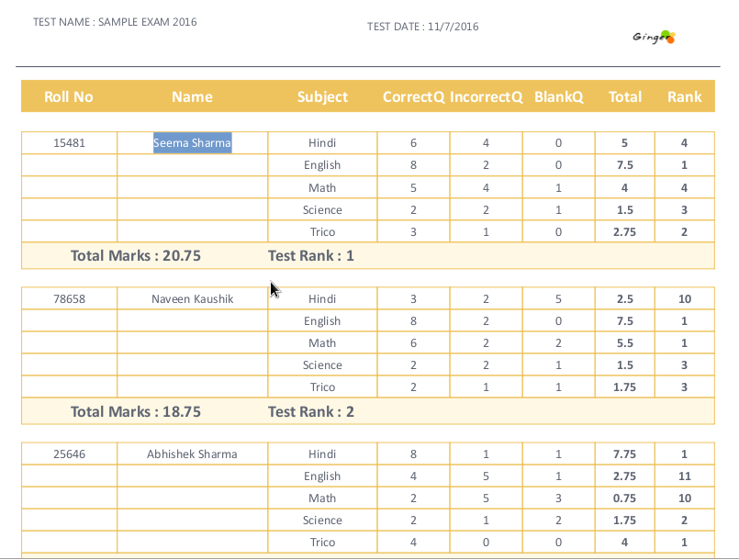739x560 pixels.
Task: Select roll number 15481
Action: [x=68, y=142]
